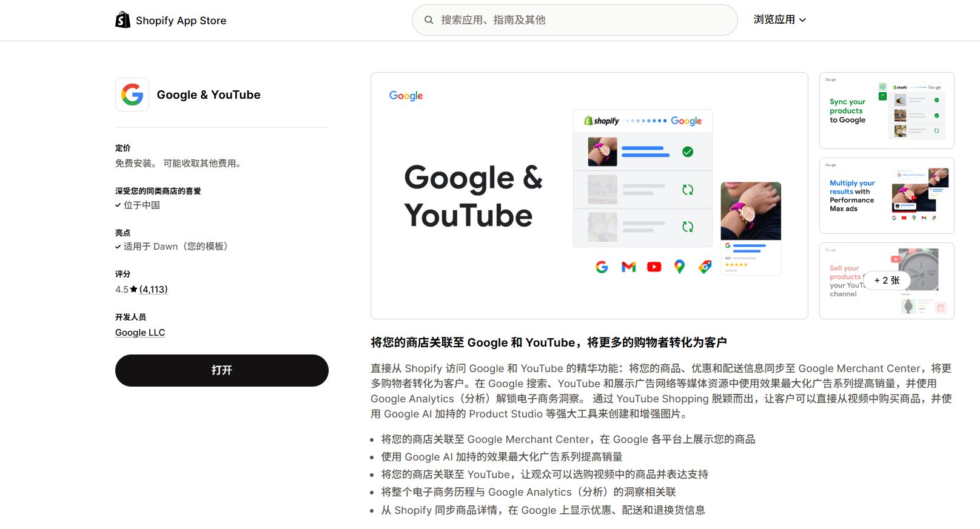
Task: Click the Google G app logo
Action: 132,95
